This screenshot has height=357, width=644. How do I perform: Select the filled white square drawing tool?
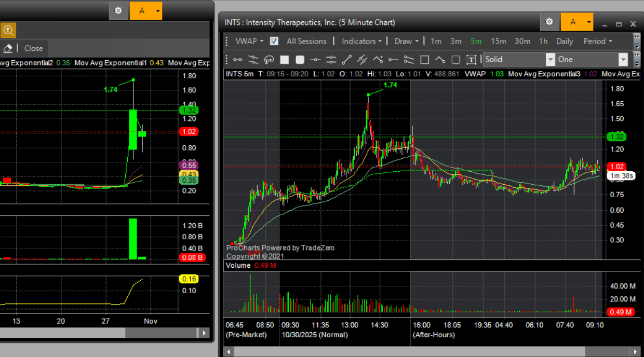(284, 60)
